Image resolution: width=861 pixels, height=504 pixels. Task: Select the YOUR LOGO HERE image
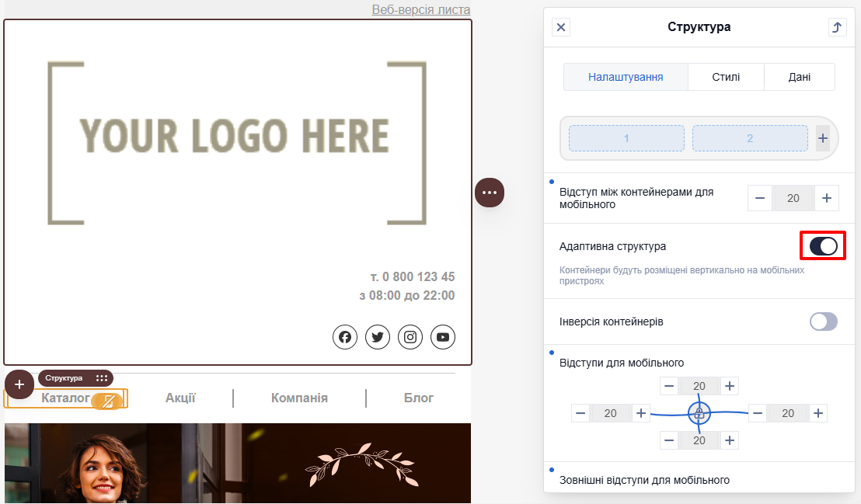coord(237,143)
